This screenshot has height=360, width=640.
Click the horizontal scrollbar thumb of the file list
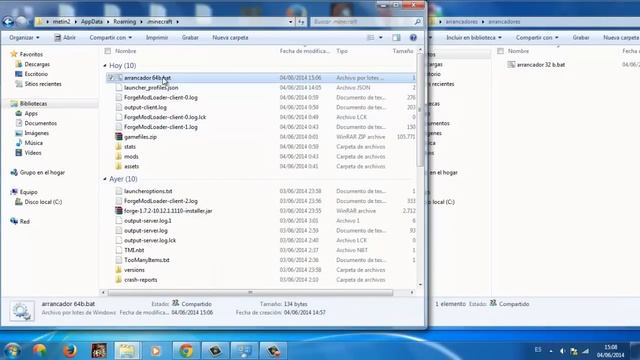(250, 292)
